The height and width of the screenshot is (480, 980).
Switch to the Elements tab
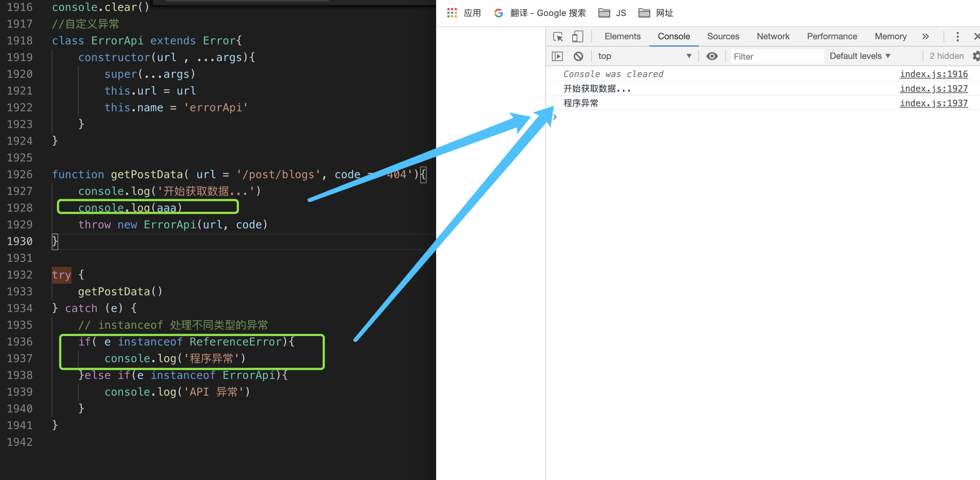point(623,36)
